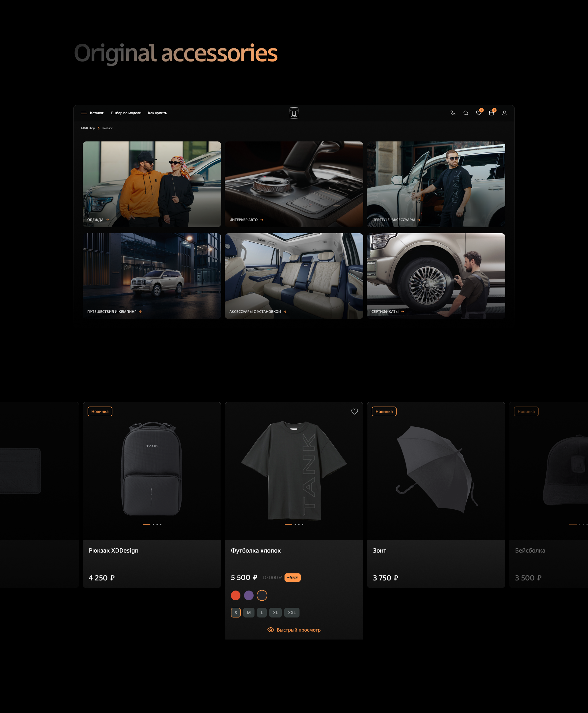Open the hamburger catalog menu icon
Viewport: 588px width, 713px height.
point(84,113)
